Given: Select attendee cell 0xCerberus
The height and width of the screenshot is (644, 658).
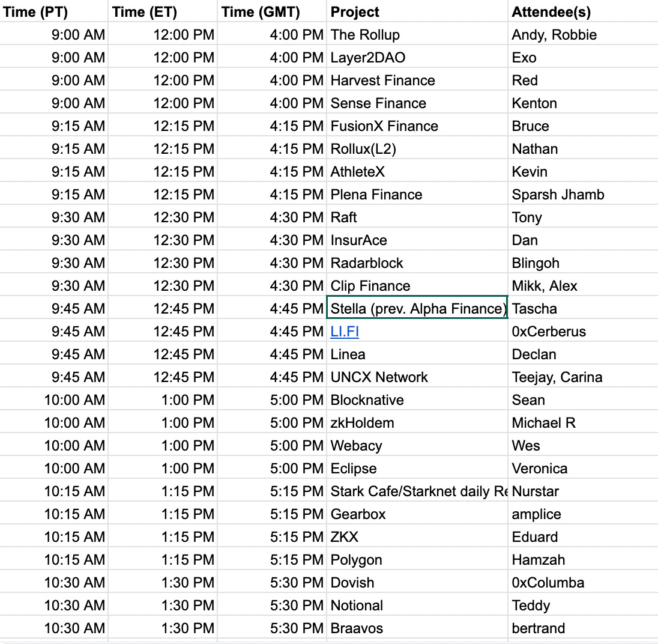Looking at the screenshot, I should (584, 331).
